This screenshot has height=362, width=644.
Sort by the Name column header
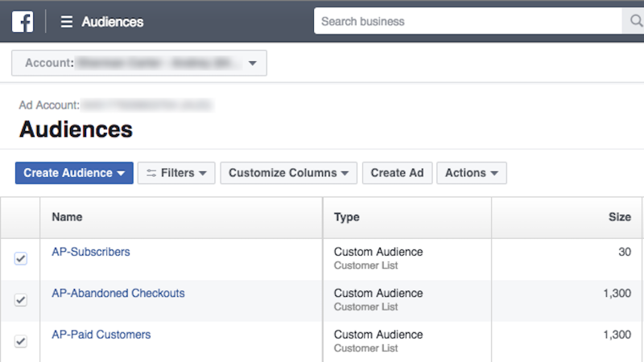point(67,217)
